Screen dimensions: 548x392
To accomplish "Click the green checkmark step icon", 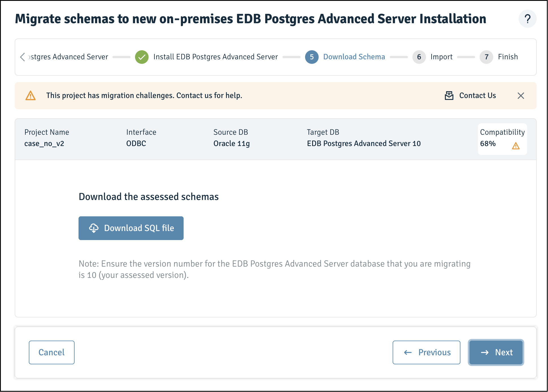I will (142, 57).
